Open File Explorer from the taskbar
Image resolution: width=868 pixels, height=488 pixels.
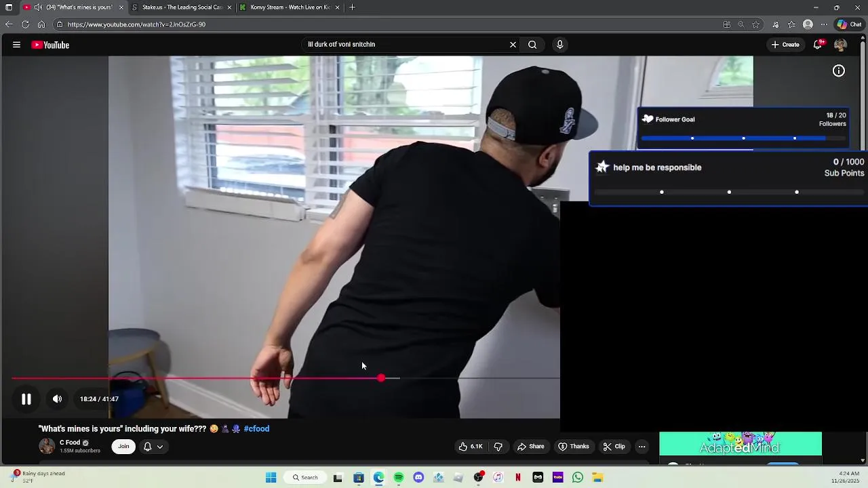(x=597, y=477)
